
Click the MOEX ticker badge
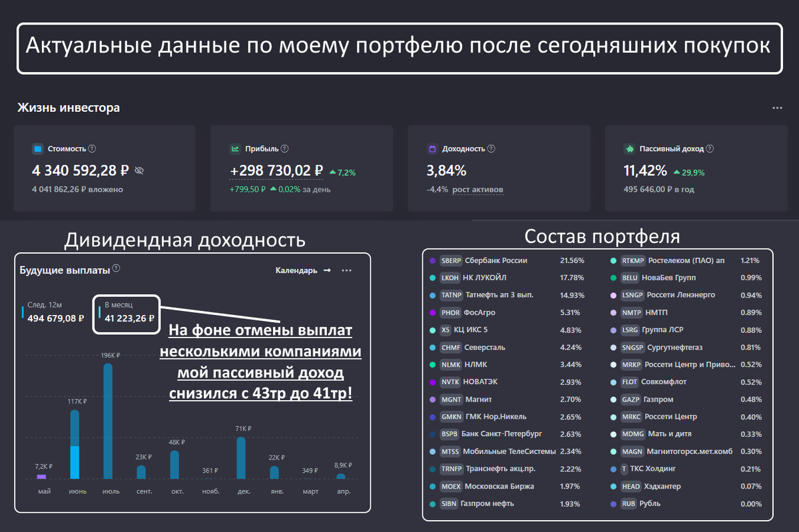pyautogui.click(x=451, y=486)
